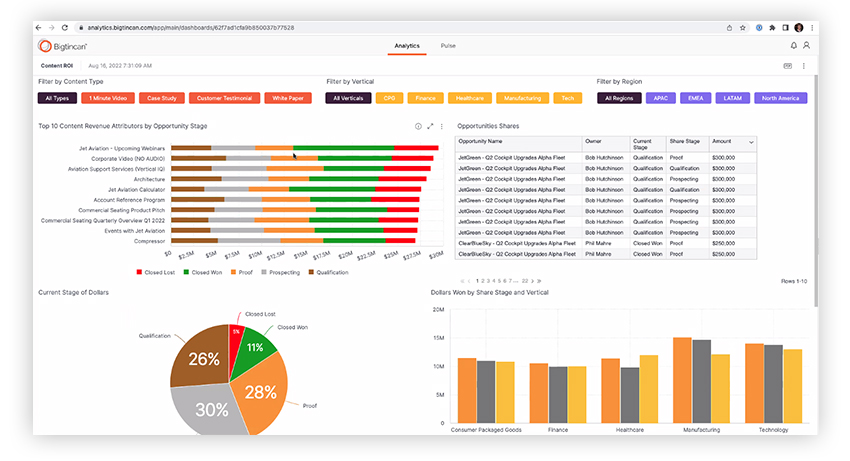This screenshot has height=461, width=850.
Task: Click the dashboard view mode icon
Action: (788, 66)
